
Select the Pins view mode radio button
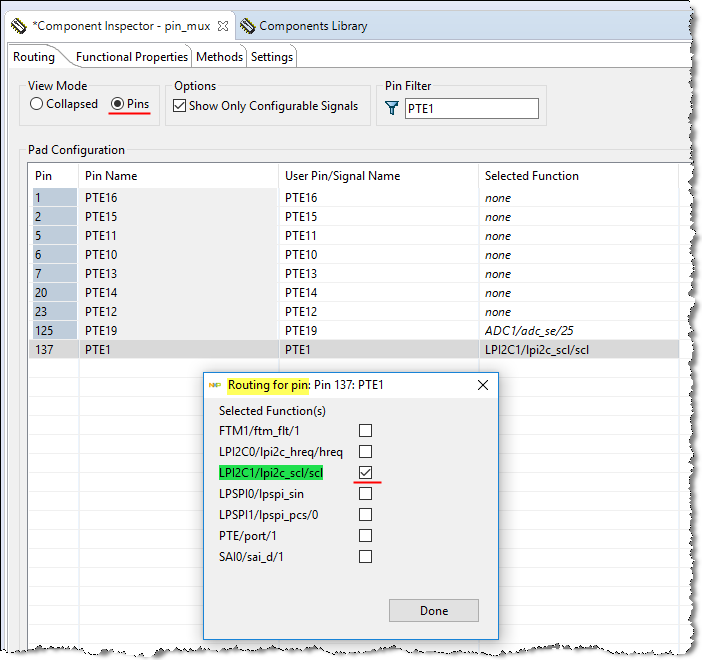117,104
